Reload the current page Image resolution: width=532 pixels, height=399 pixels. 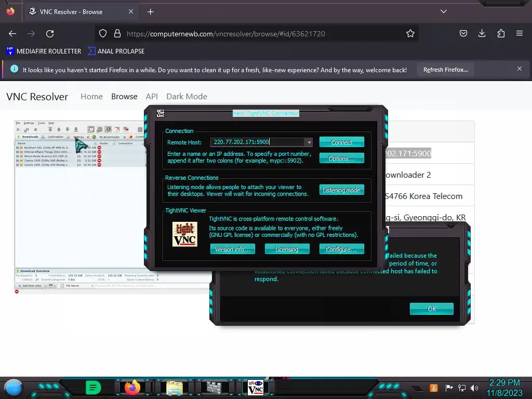tap(50, 34)
